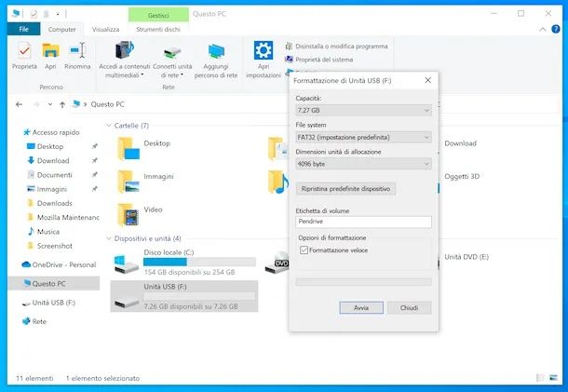Click the Etichetta di volume text field

pos(363,222)
